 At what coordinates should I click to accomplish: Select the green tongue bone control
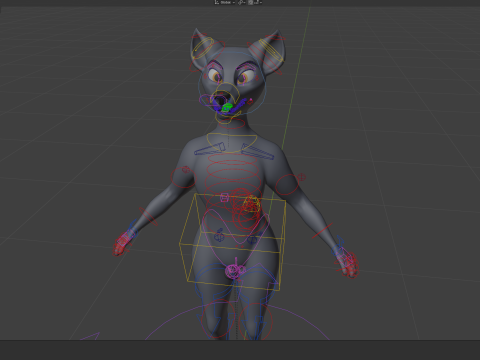click(x=227, y=108)
